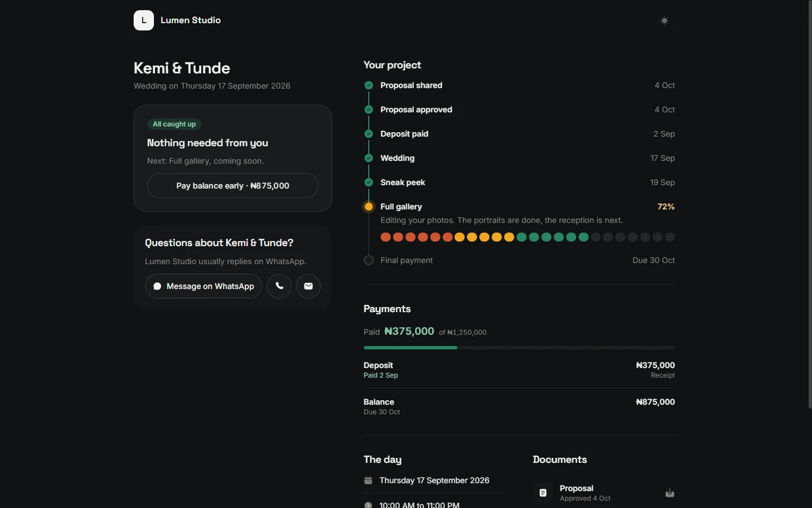Pay balance early ₦875,000
Viewport: 812px width, 508px height.
click(x=233, y=186)
